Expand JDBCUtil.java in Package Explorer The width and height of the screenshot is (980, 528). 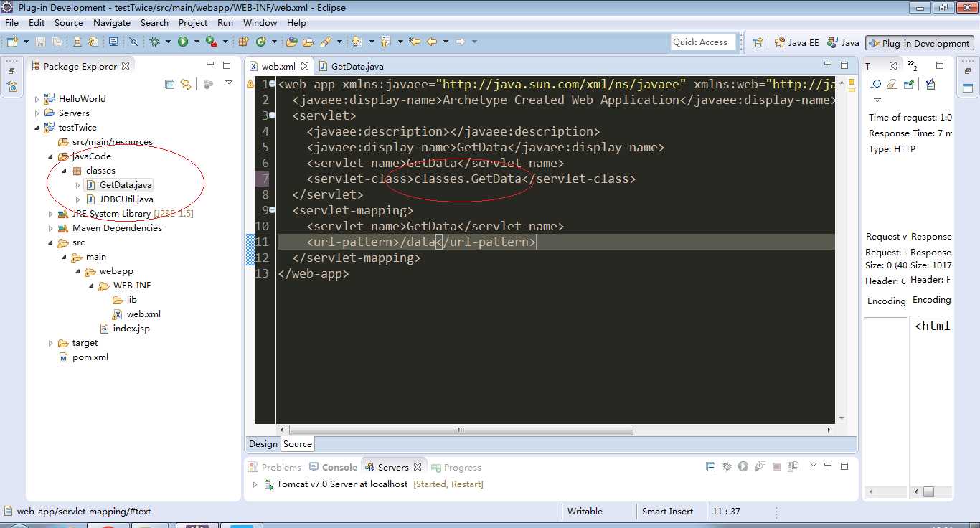77,199
